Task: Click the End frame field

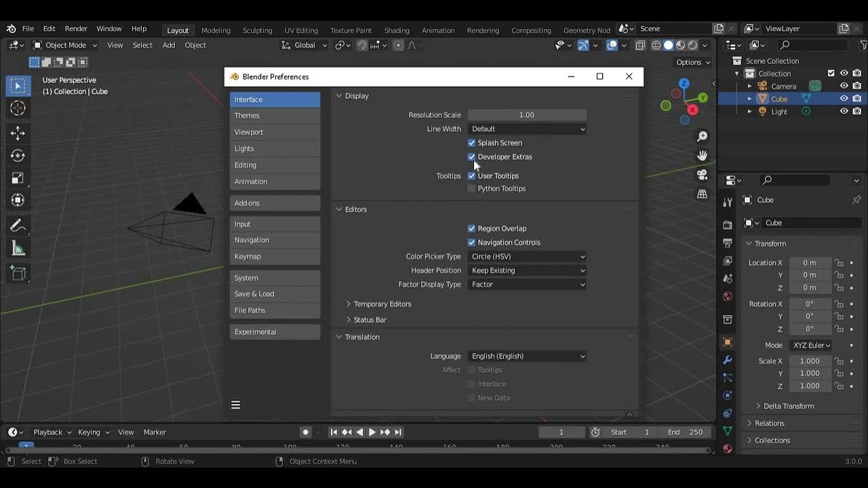Action: tap(685, 432)
